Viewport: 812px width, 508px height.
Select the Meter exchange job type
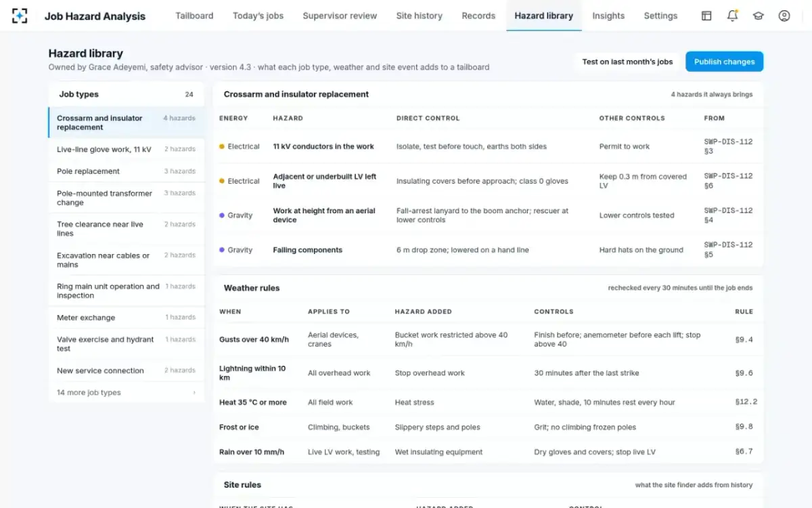pyautogui.click(x=126, y=318)
